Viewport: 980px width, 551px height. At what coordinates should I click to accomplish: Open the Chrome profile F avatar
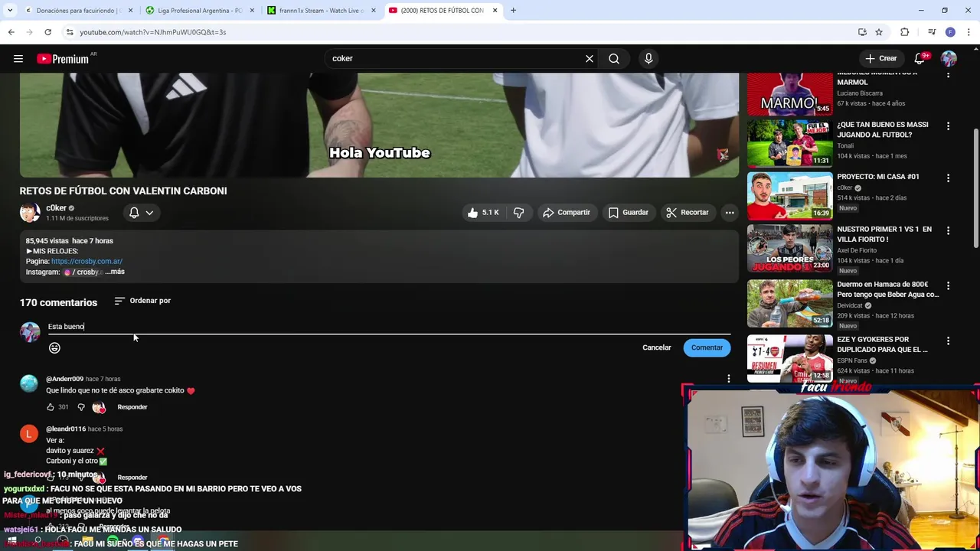click(950, 32)
